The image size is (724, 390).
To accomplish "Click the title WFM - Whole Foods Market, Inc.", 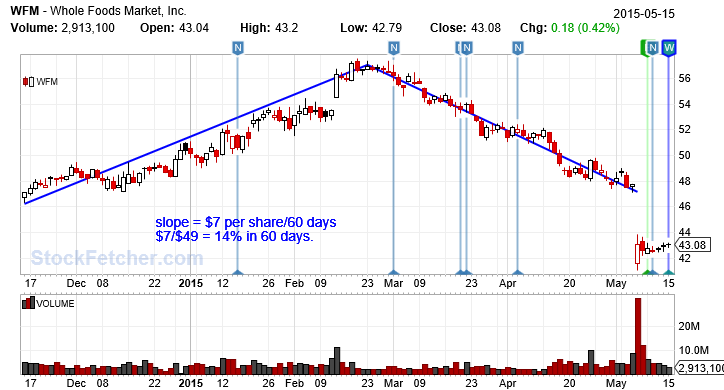I will (98, 11).
